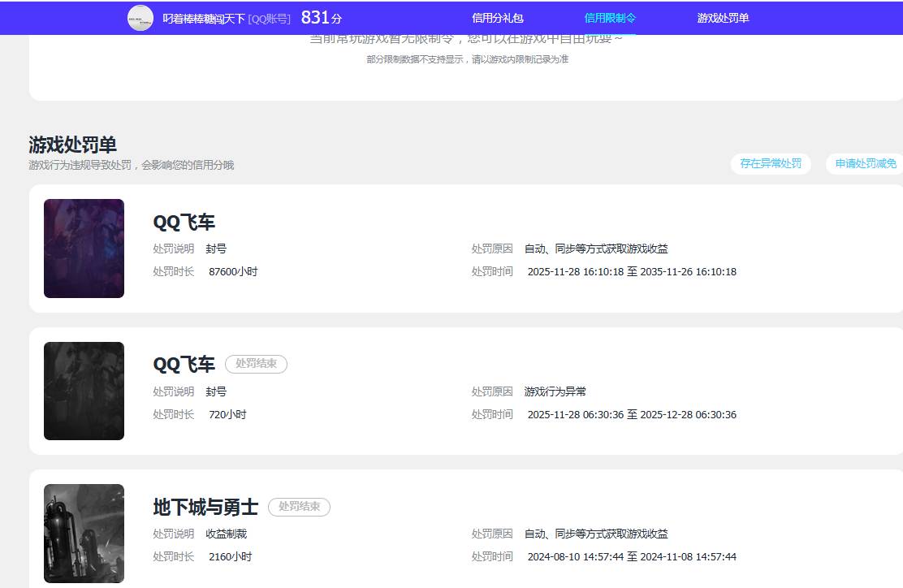903x588 pixels.
Task: Click the credit score 831分
Action: point(319,16)
